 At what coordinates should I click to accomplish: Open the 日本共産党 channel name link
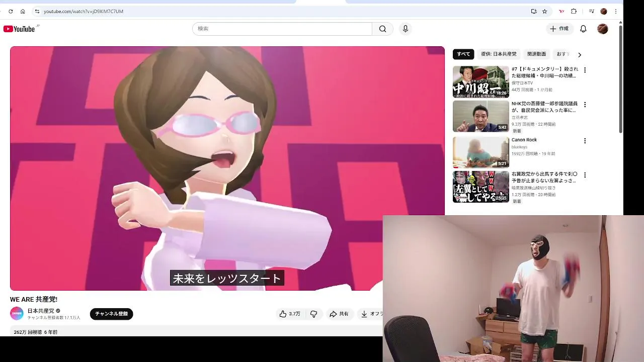[x=41, y=311]
